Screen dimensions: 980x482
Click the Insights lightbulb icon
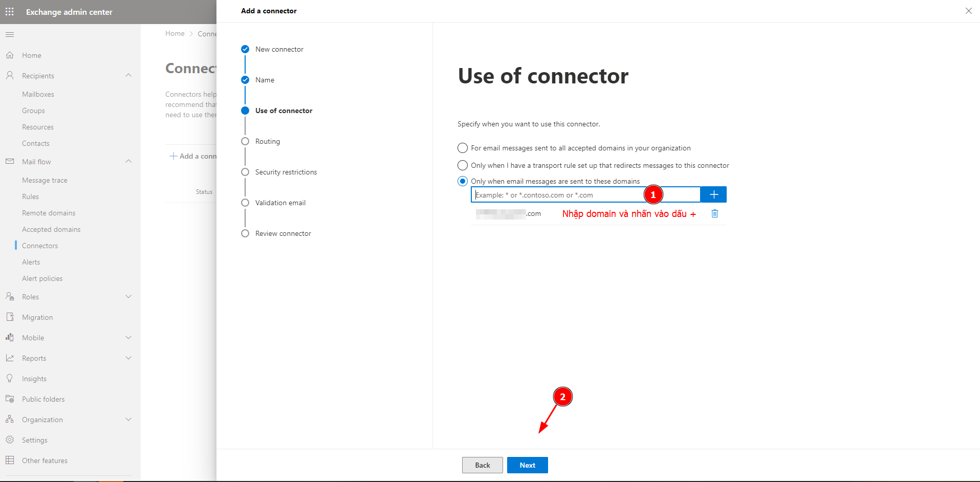[10, 378]
